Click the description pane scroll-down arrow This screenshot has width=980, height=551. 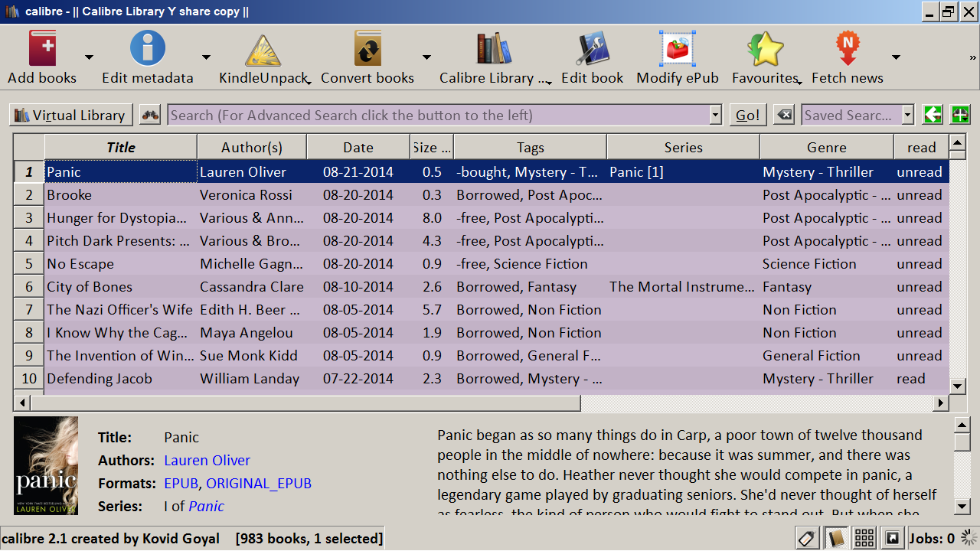962,507
